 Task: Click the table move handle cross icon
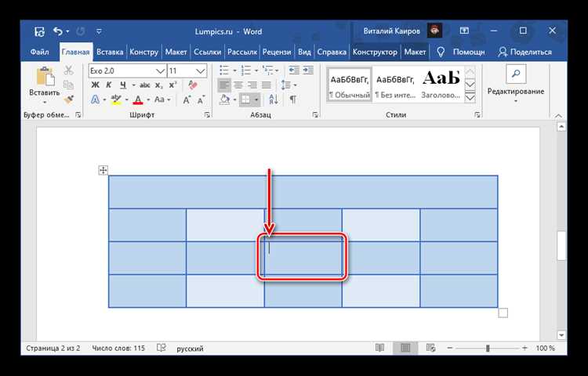click(103, 171)
